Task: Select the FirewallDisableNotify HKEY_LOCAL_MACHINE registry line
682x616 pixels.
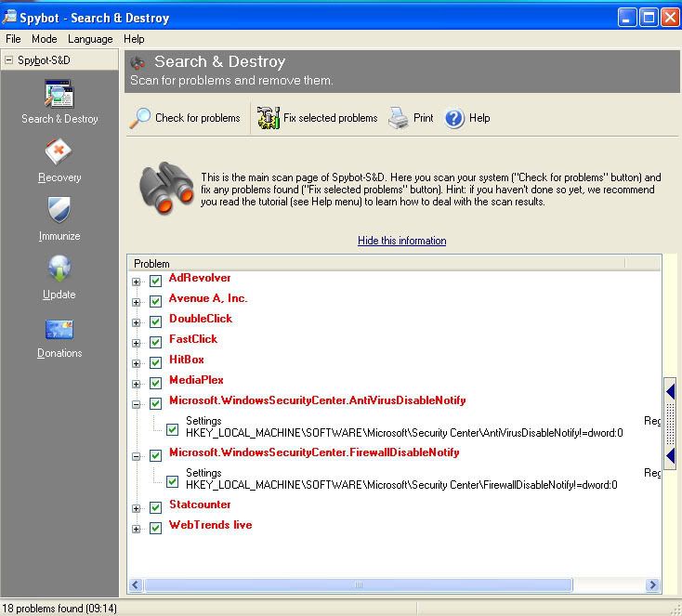Action: coord(401,485)
